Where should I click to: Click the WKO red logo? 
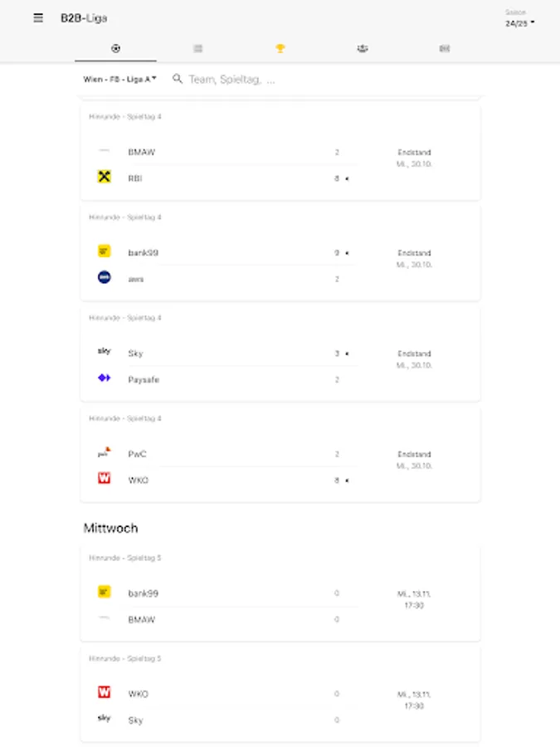point(103,480)
